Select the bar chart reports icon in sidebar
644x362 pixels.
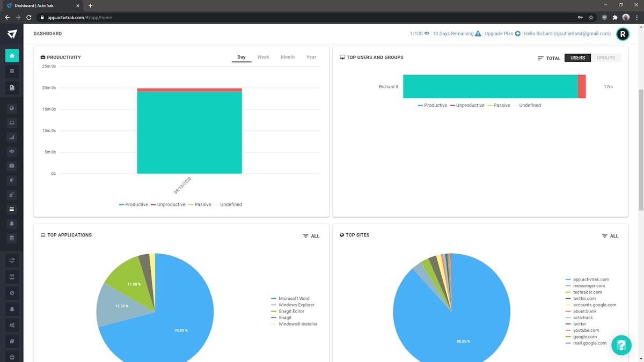(x=12, y=137)
